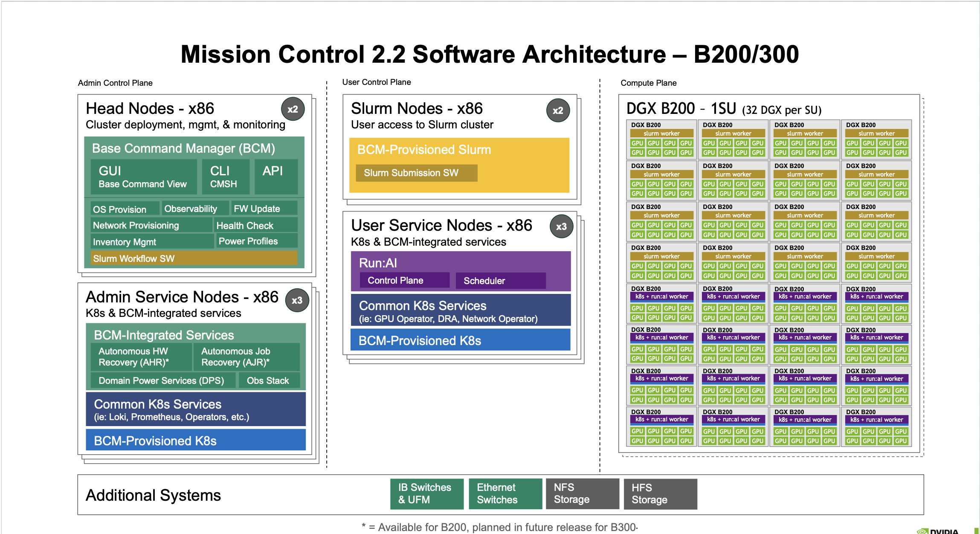Select the Run:AI Scheduler box
The image size is (980, 534).
pos(500,281)
